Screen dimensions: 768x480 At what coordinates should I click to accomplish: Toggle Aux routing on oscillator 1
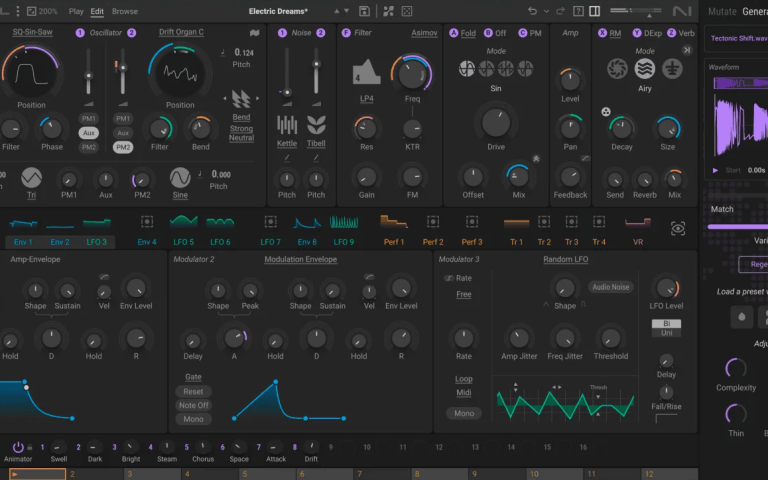(x=89, y=133)
